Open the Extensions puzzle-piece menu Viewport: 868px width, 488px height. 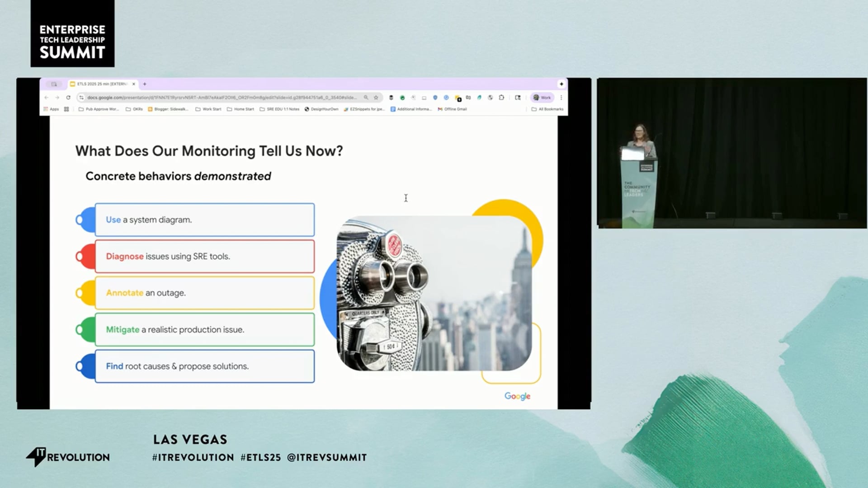coord(501,98)
